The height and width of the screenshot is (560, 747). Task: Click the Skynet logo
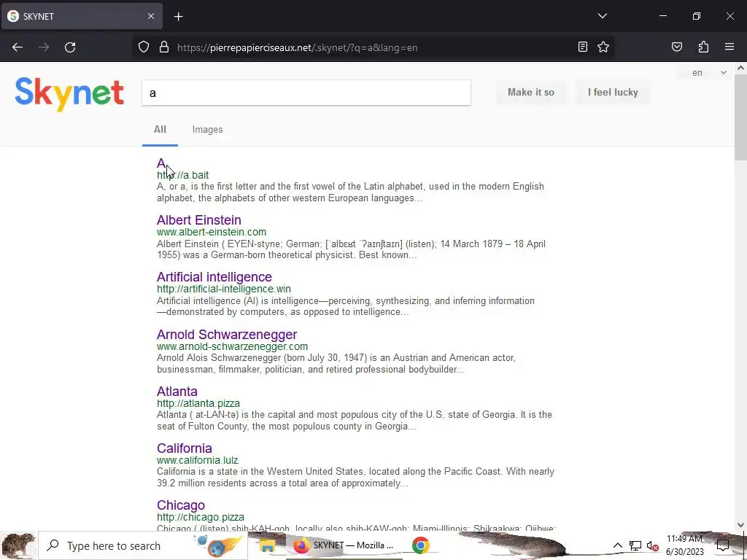click(x=69, y=94)
